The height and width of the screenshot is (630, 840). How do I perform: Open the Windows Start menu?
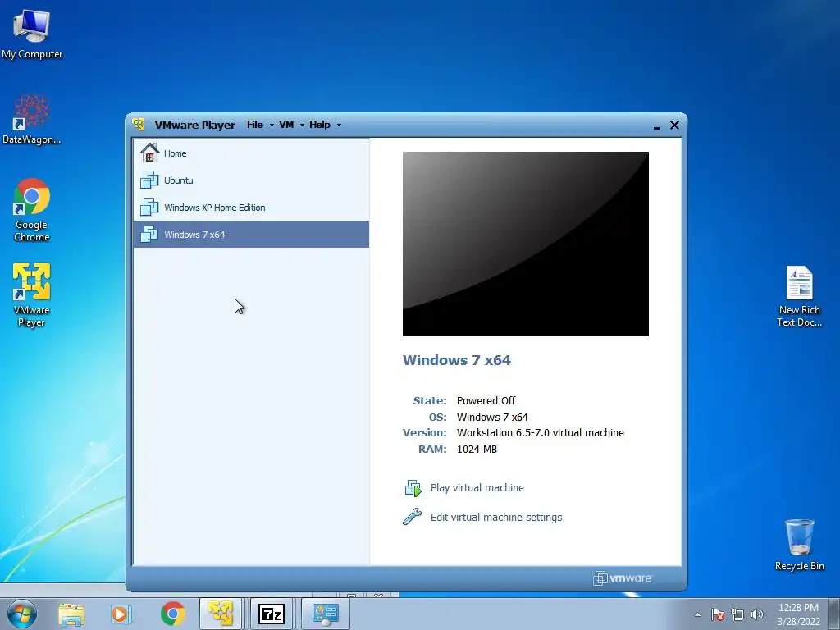[x=22, y=614]
